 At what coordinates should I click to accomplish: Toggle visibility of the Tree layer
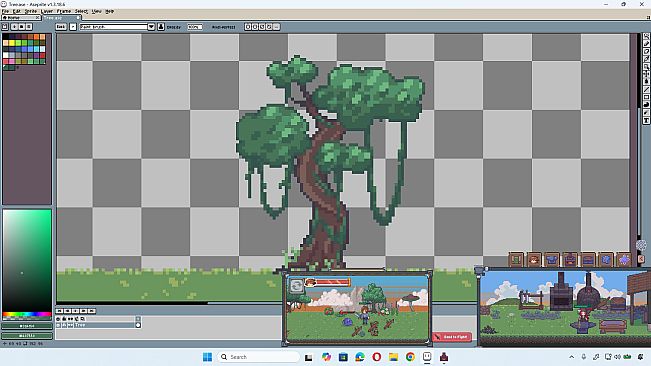[59, 325]
